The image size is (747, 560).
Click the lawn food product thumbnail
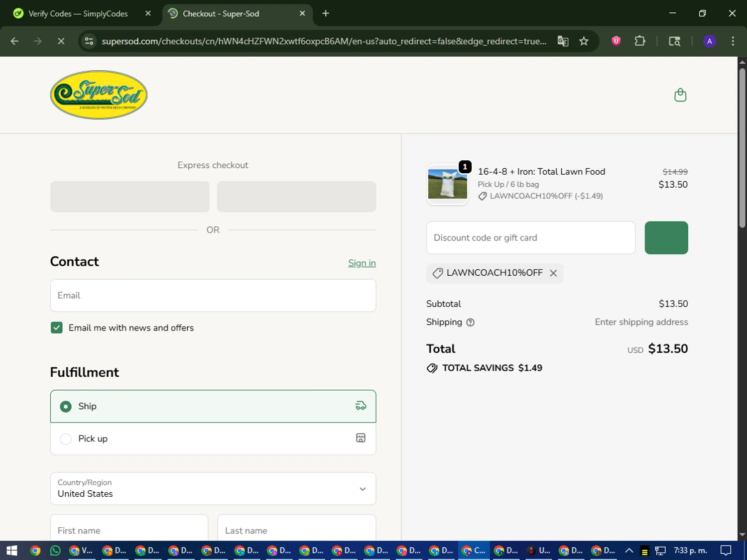[x=448, y=184]
